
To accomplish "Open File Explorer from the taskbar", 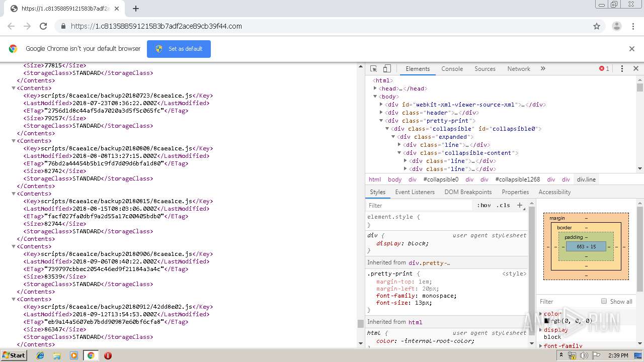I will tap(57, 355).
